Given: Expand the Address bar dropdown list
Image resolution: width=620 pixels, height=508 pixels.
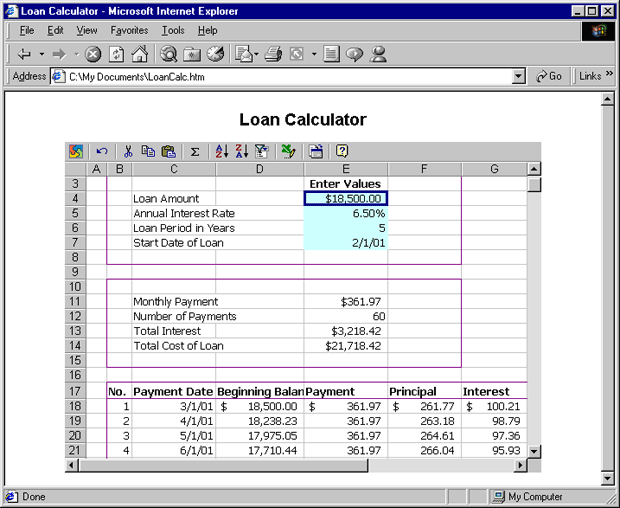Looking at the screenshot, I should click(518, 76).
